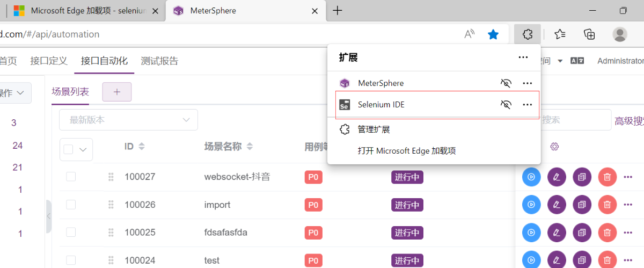Open the Administrator user menu
Screen dimensions: 644x268
(x=620, y=61)
